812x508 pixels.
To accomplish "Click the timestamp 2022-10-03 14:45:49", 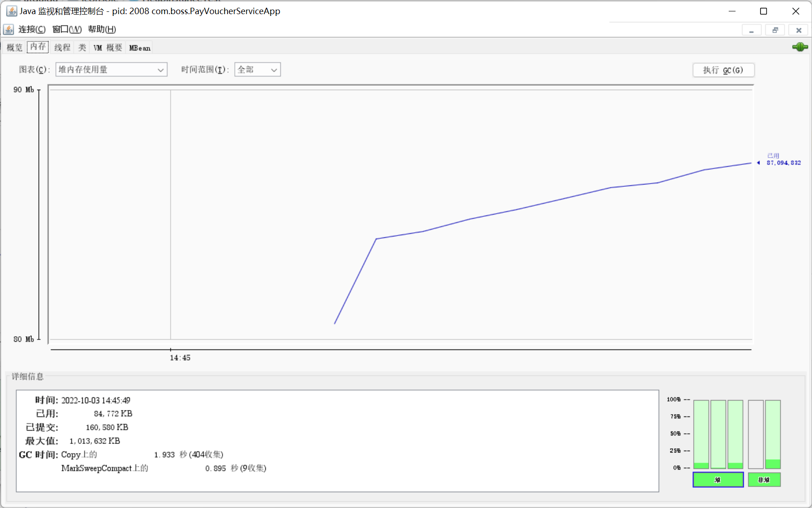I will pyautogui.click(x=96, y=400).
